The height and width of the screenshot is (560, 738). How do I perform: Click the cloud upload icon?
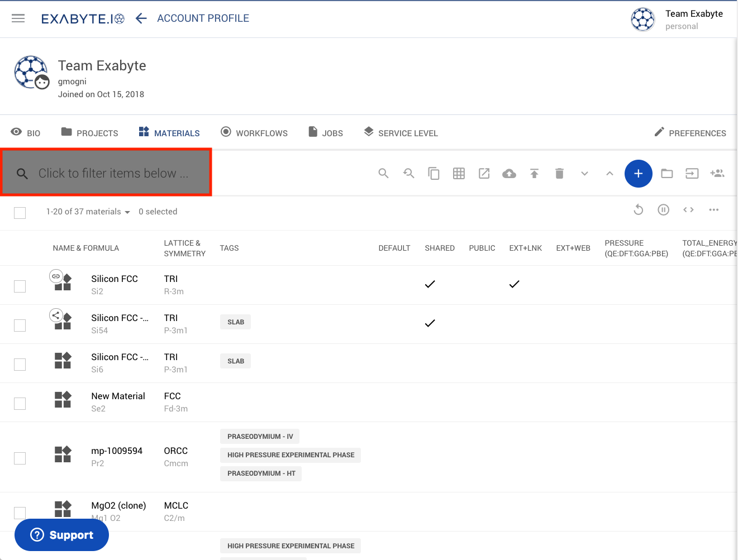click(509, 174)
